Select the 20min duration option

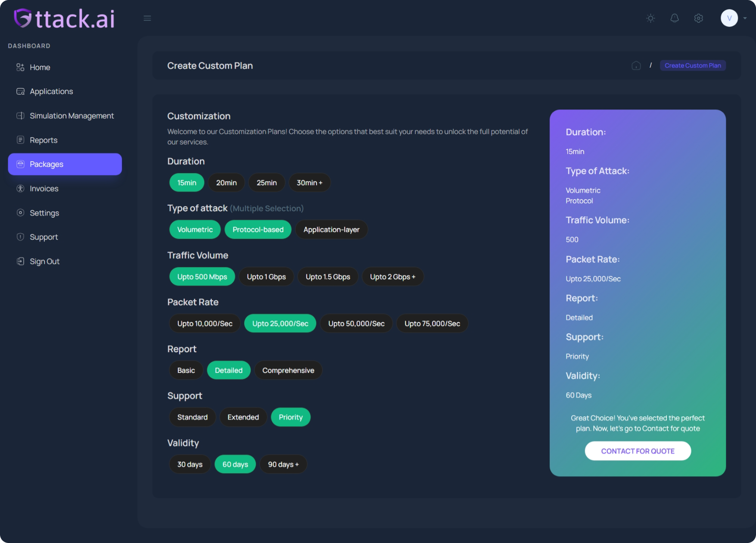[227, 183]
